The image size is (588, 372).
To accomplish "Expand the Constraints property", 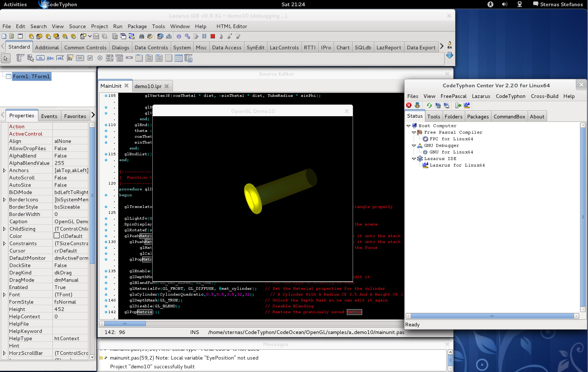I will click(x=4, y=243).
